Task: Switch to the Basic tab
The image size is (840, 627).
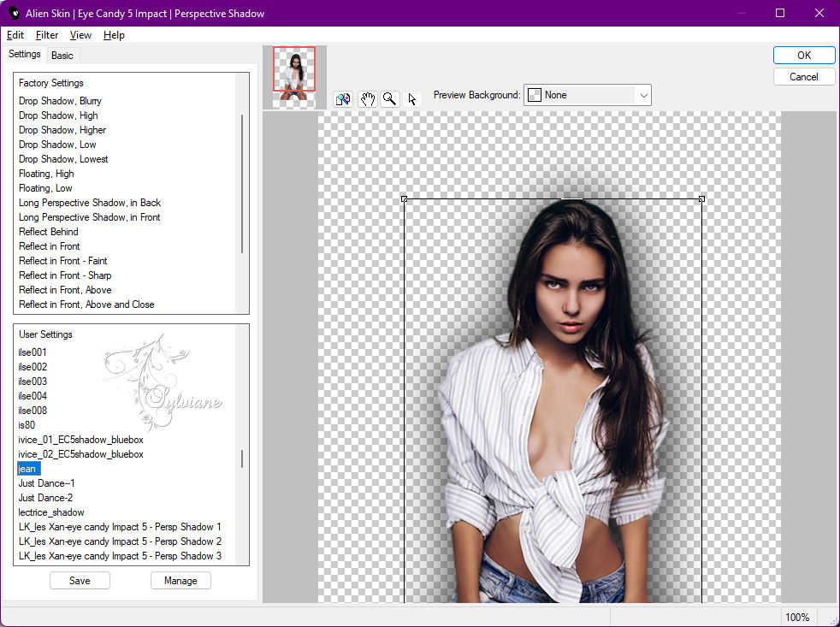Action: [62, 56]
